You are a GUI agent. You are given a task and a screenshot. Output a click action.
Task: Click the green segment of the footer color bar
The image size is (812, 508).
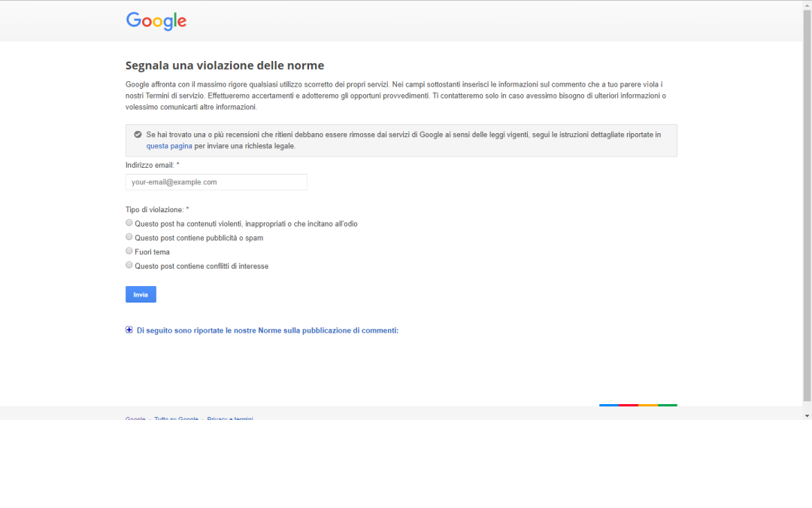click(668, 405)
